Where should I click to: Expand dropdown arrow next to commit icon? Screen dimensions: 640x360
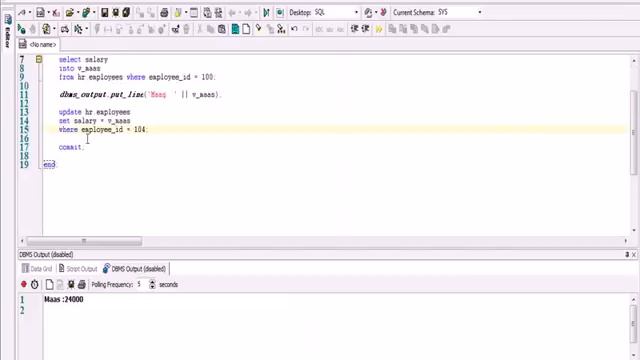(x=376, y=13)
